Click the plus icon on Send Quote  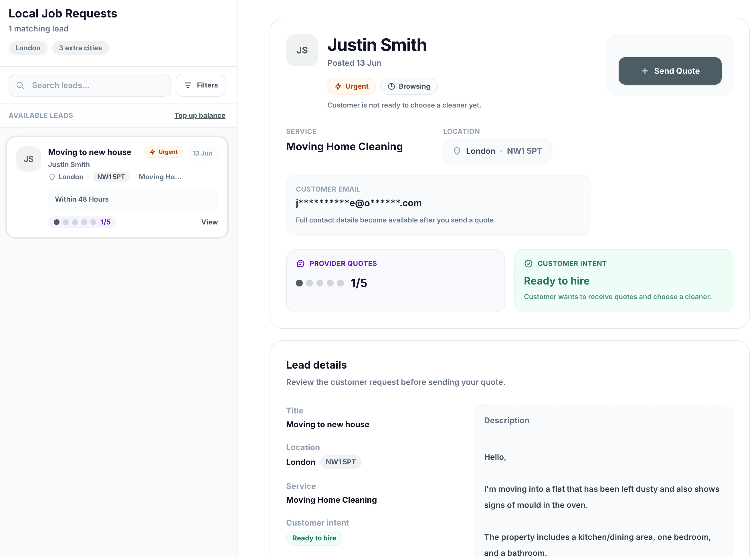[x=644, y=71]
